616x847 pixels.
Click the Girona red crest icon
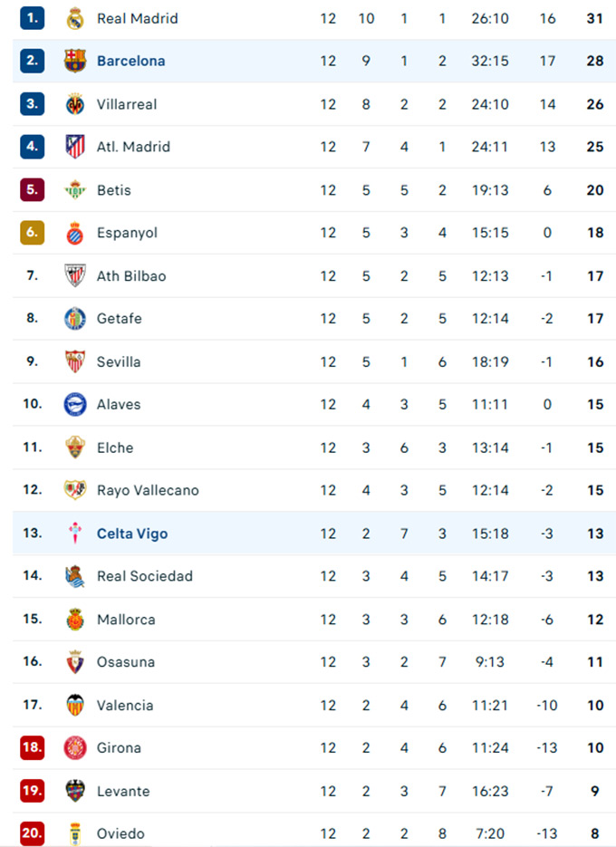75,747
